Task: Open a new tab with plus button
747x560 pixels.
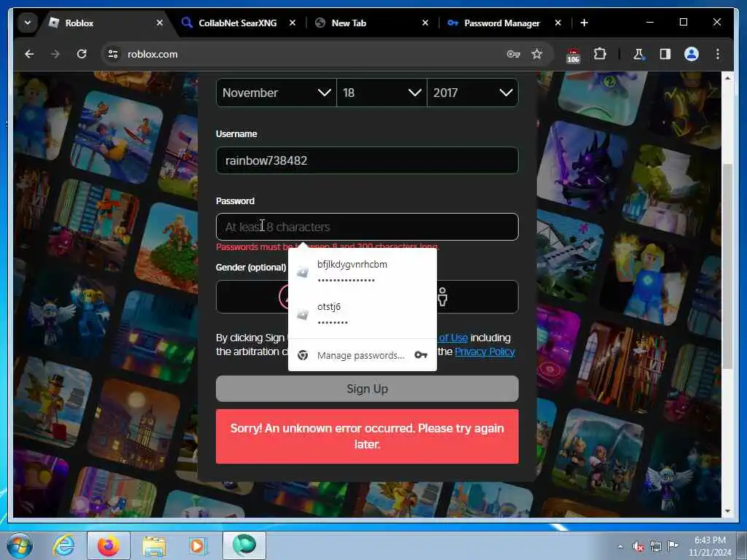Action: (584, 23)
